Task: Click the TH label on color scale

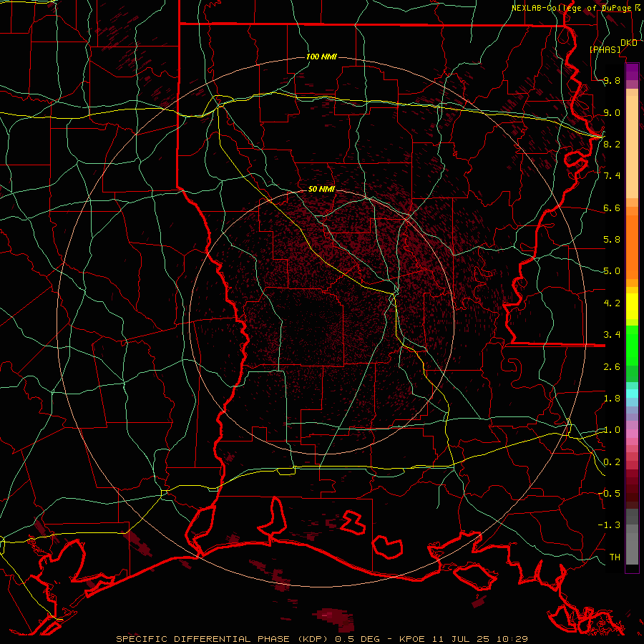Action: tap(615, 557)
